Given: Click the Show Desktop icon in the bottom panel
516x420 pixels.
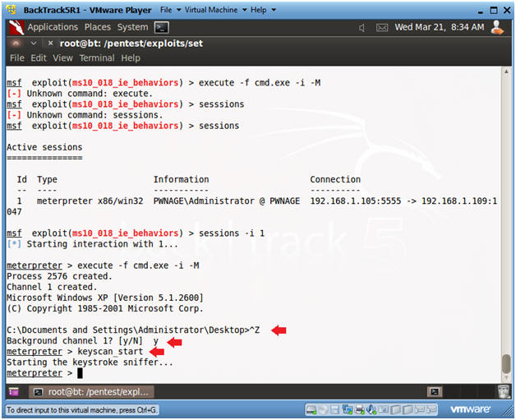Looking at the screenshot, I should click(x=13, y=392).
